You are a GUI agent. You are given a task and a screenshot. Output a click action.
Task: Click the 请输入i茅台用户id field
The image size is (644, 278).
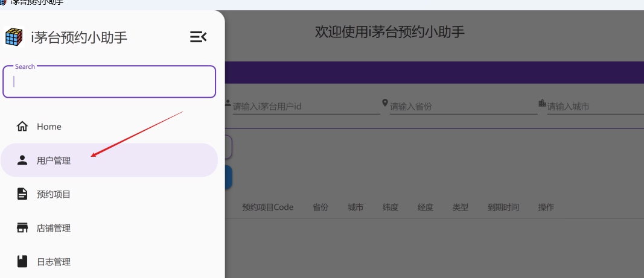pyautogui.click(x=307, y=106)
